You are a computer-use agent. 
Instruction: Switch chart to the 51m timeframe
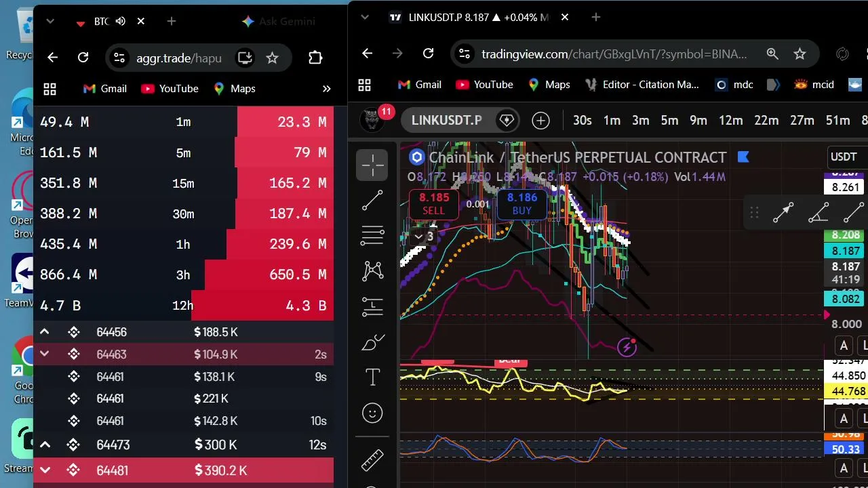837,121
